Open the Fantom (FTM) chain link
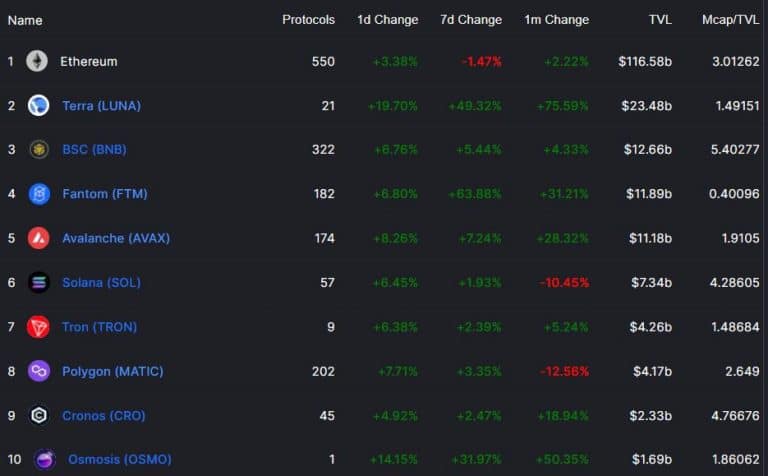The height and width of the screenshot is (476, 768). pos(105,194)
